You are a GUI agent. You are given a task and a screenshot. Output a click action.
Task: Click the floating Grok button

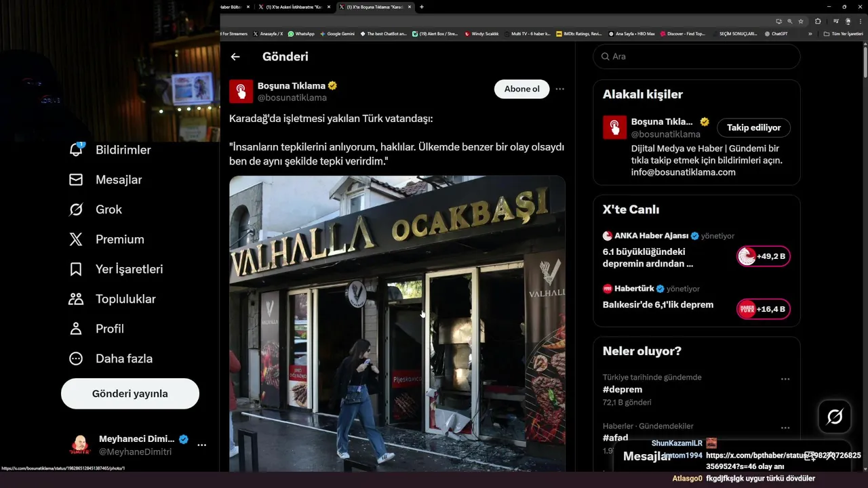coord(835,416)
